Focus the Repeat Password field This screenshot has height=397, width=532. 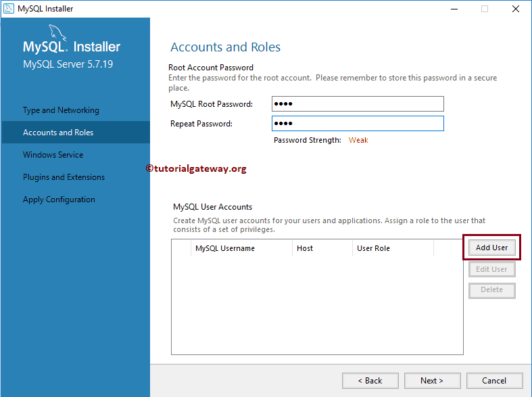point(358,124)
